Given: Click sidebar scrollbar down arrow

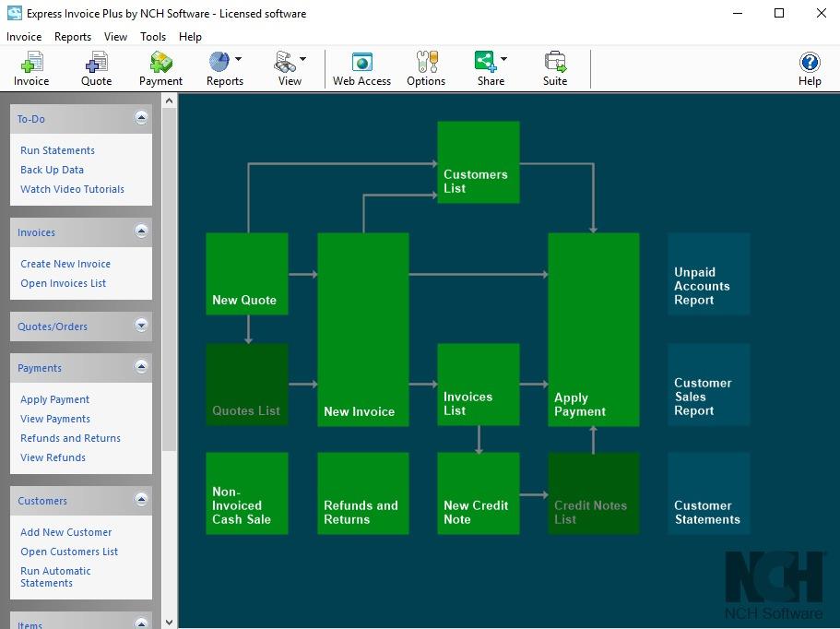Looking at the screenshot, I should coord(170,622).
